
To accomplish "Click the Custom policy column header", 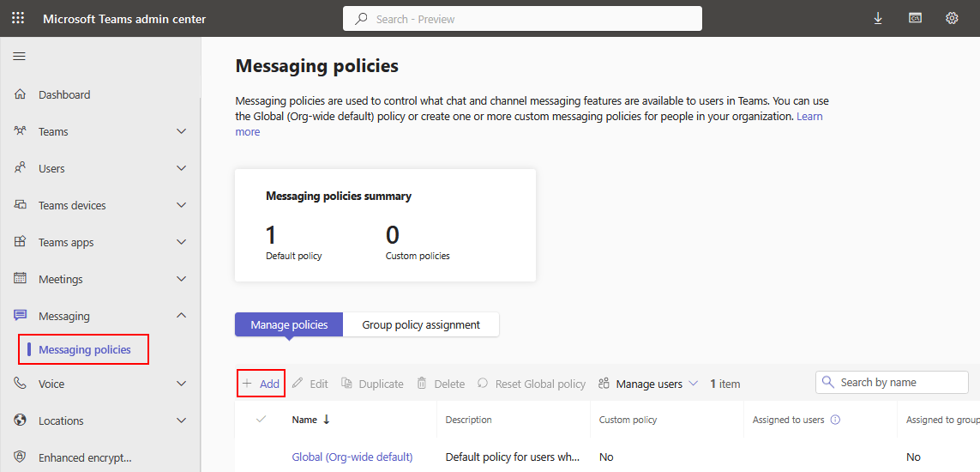I will pos(628,420).
